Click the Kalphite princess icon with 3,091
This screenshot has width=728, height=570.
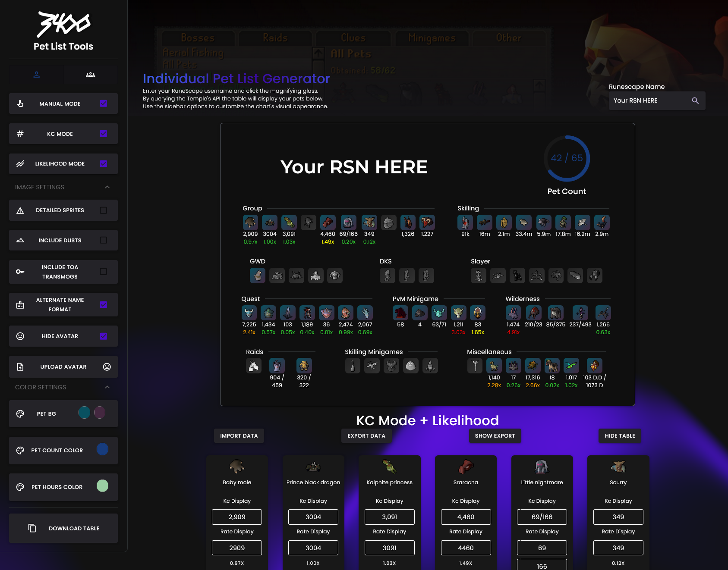coord(289,222)
